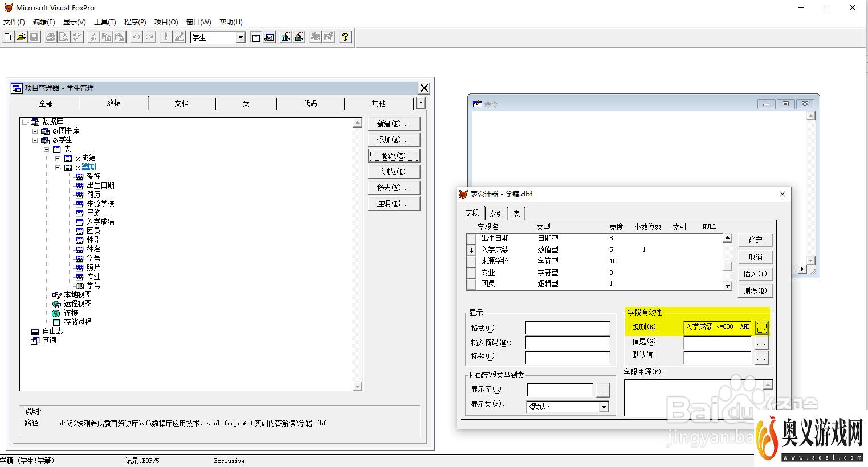Screen dimensions: 868x467
Task: Open the 项目(O) menu
Action: tap(166, 22)
